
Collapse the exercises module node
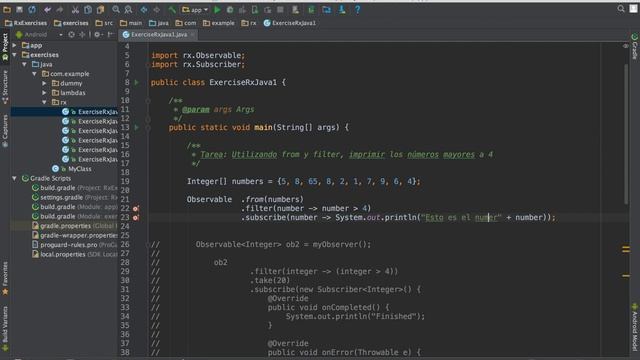coord(14,55)
